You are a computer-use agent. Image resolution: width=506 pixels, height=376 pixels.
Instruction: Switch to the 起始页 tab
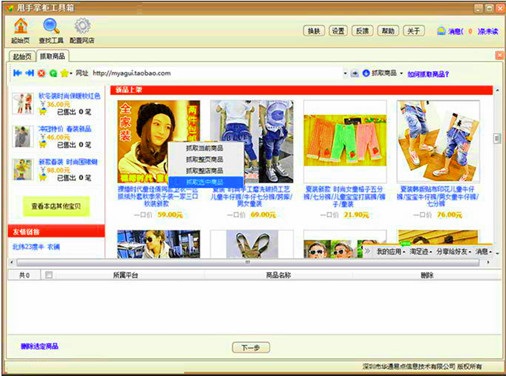pos(22,56)
